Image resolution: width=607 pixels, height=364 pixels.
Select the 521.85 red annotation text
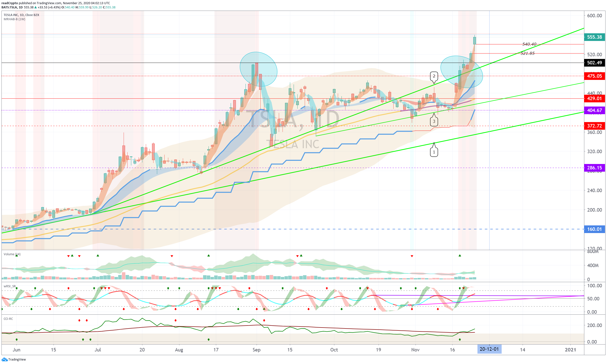tap(528, 53)
